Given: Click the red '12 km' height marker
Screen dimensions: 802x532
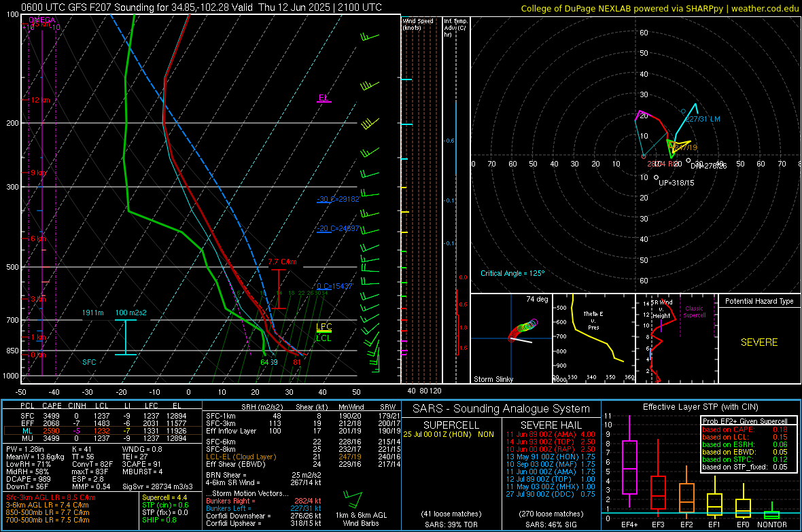Looking at the screenshot, I should (x=40, y=100).
